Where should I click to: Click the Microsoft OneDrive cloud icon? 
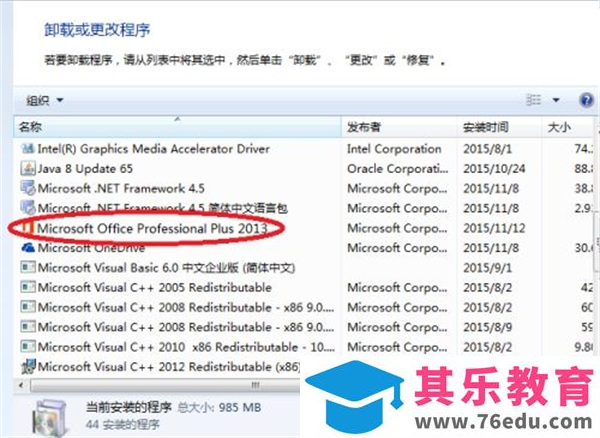point(28,247)
